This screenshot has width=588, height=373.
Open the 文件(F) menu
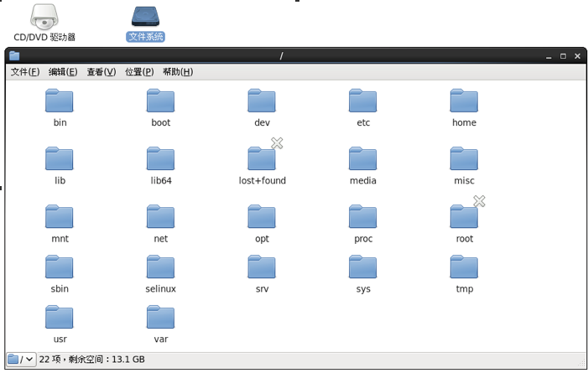[25, 72]
